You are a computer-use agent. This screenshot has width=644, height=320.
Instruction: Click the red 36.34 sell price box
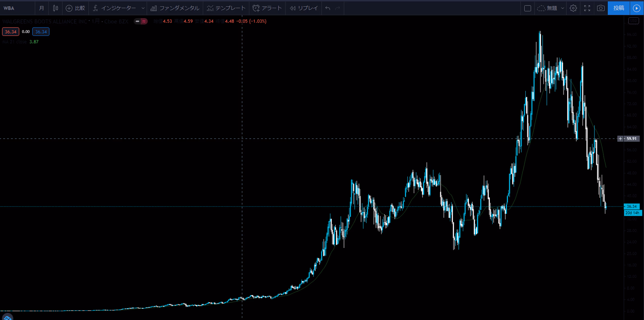(x=10, y=32)
